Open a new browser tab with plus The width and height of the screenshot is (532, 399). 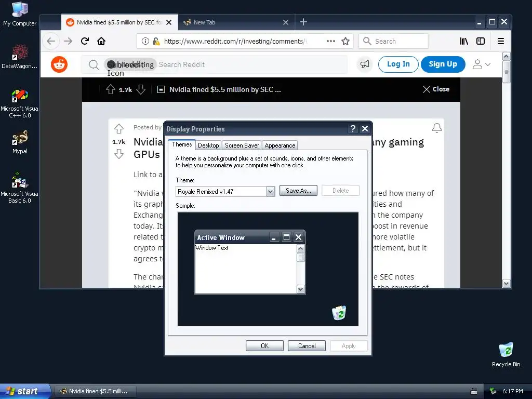click(x=303, y=22)
